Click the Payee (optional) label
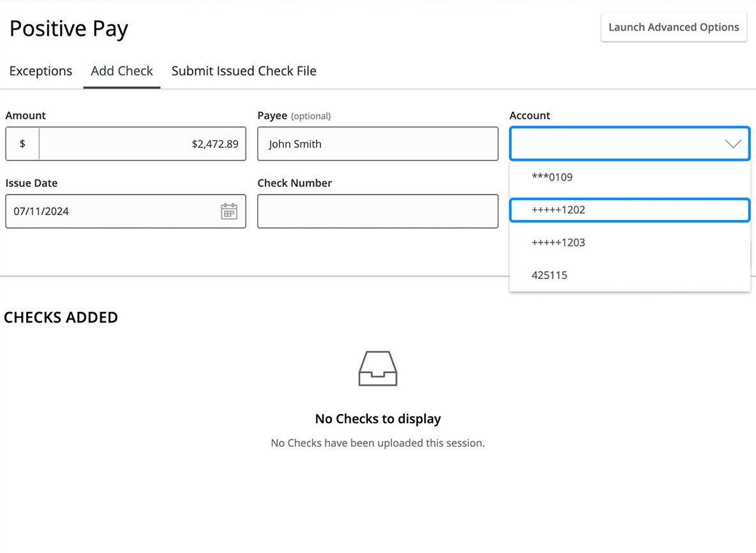The width and height of the screenshot is (756, 553). click(294, 116)
